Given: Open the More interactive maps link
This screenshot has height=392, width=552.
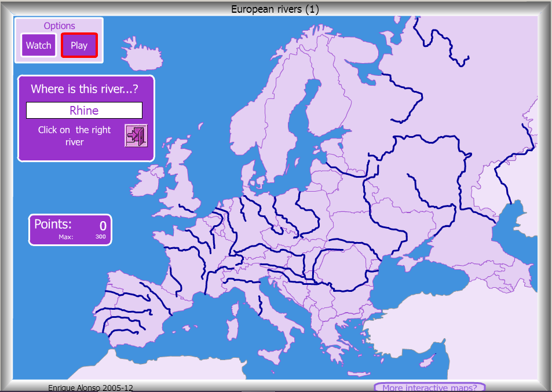Looking at the screenshot, I should coord(429,388).
